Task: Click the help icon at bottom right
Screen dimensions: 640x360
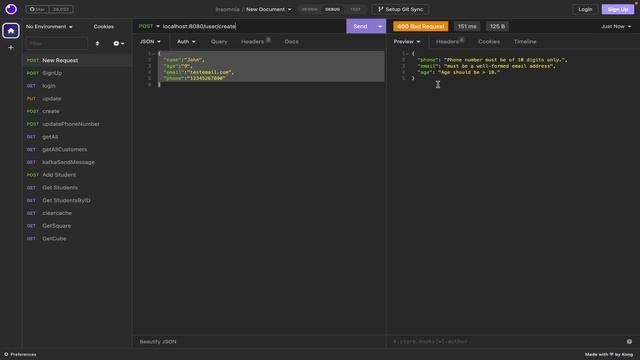Action: [629, 342]
